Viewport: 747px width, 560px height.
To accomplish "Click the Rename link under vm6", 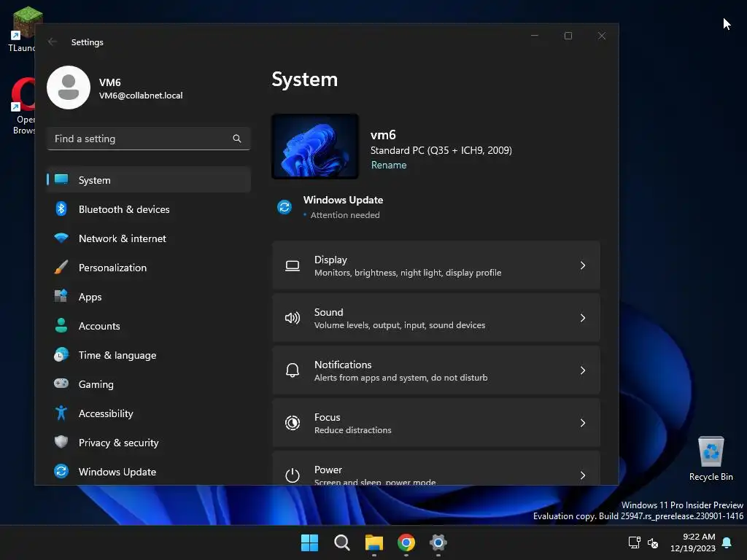I will [389, 165].
